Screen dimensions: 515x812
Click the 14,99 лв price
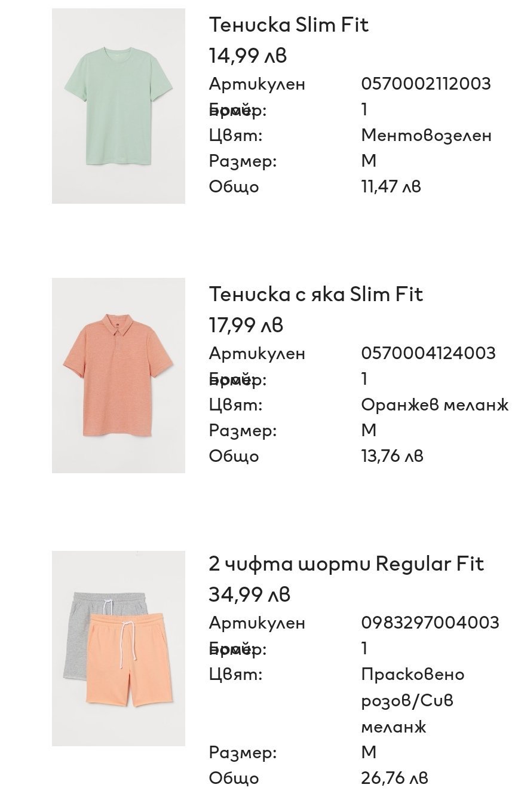click(247, 56)
